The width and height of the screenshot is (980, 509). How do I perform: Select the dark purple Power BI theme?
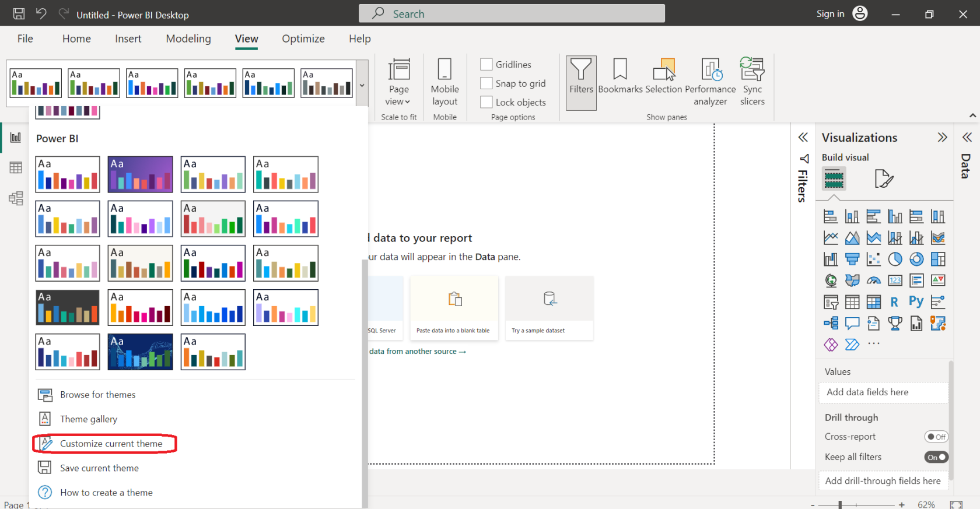[x=141, y=174]
